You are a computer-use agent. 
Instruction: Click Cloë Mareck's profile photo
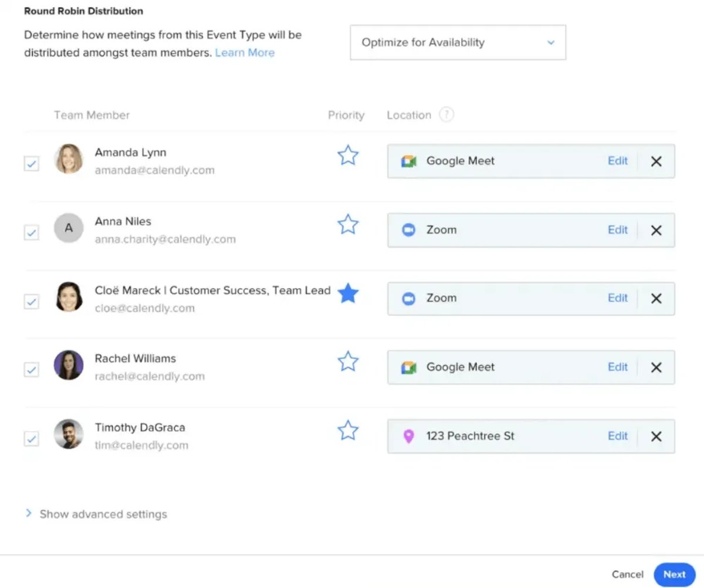click(69, 296)
